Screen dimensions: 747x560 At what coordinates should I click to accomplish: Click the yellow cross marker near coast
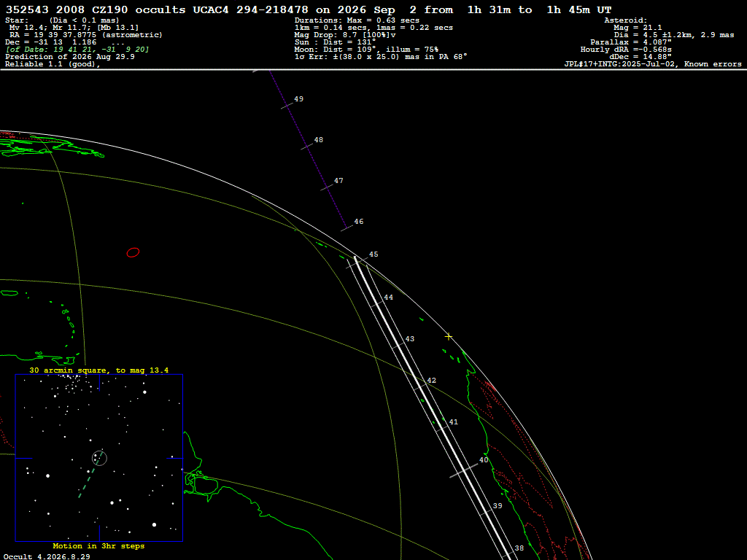click(449, 337)
